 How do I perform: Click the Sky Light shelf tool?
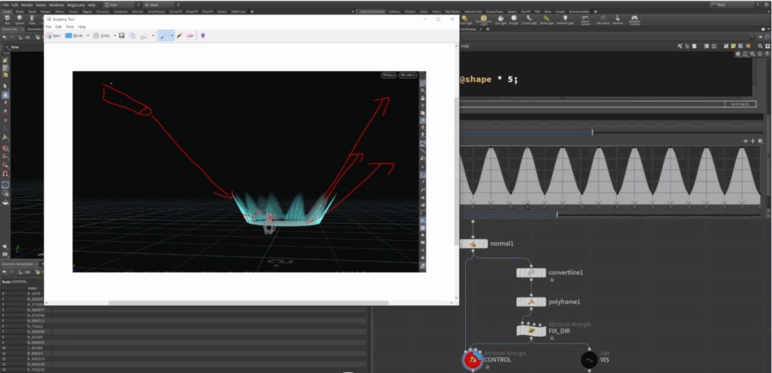tap(501, 20)
